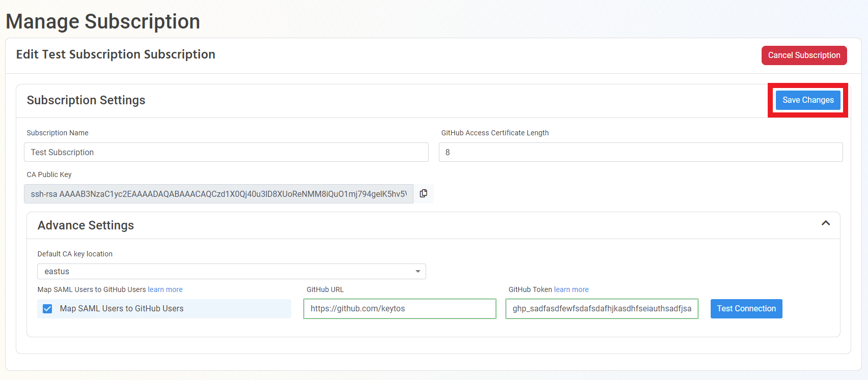
Task: Click the GitHub URL label
Action: click(325, 289)
